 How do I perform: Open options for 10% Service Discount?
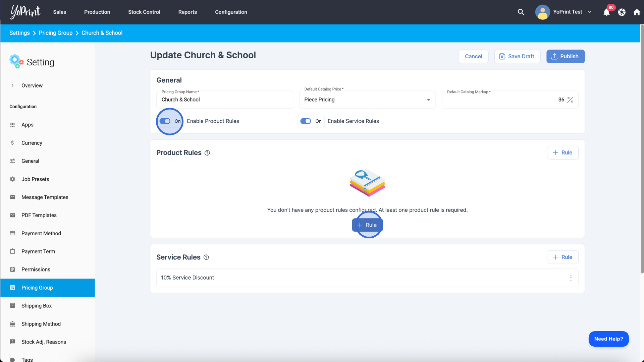[x=571, y=278]
